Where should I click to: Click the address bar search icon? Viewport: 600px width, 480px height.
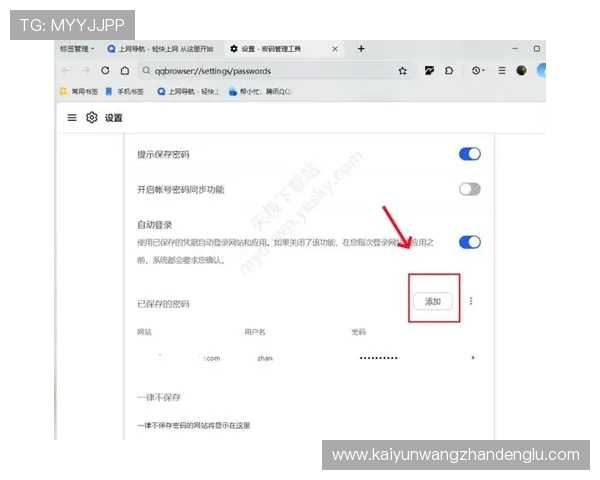pyautogui.click(x=146, y=70)
